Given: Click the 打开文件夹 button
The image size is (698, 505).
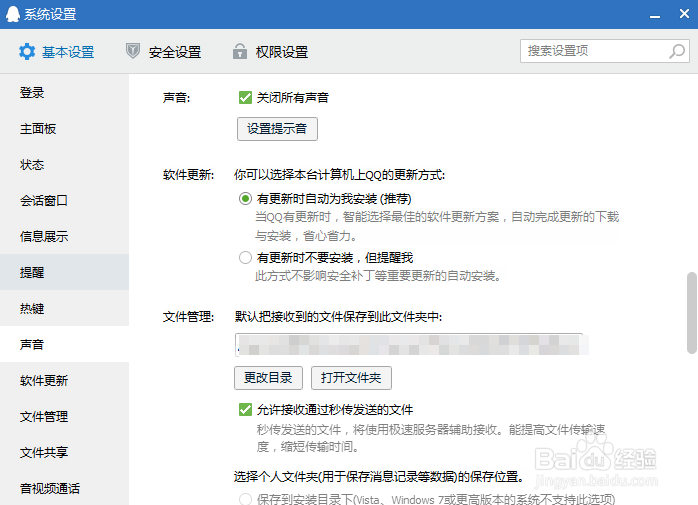Looking at the screenshot, I should [351, 378].
